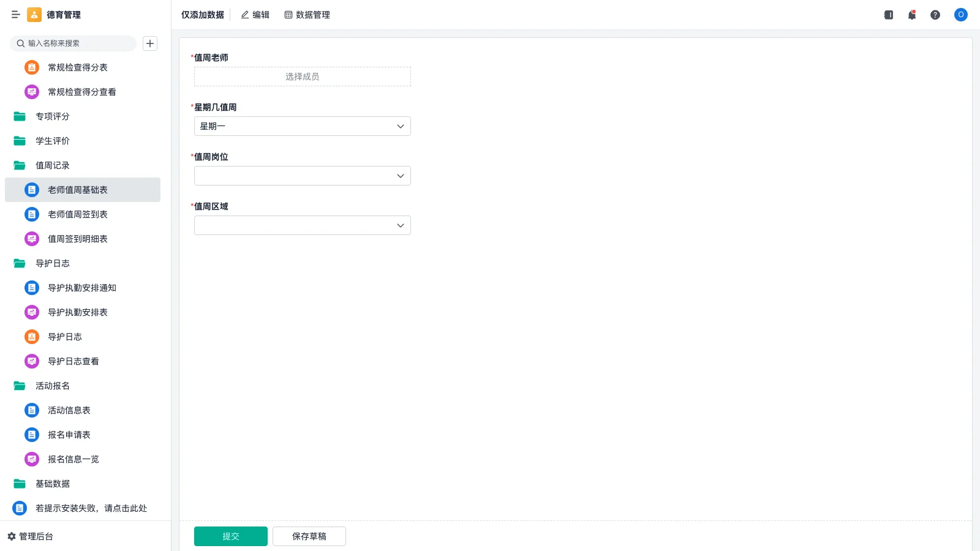Open the 数据管理 tab
This screenshot has height=551, width=980.
point(307,15)
